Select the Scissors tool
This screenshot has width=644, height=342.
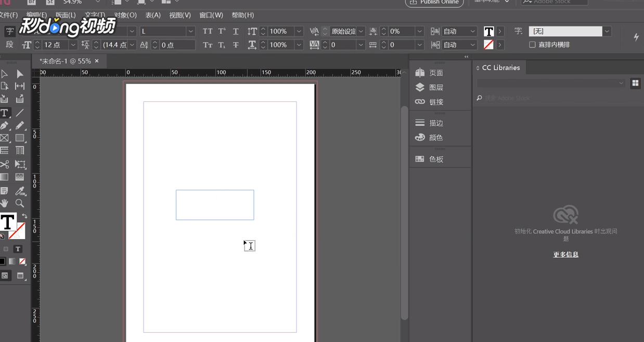point(5,164)
